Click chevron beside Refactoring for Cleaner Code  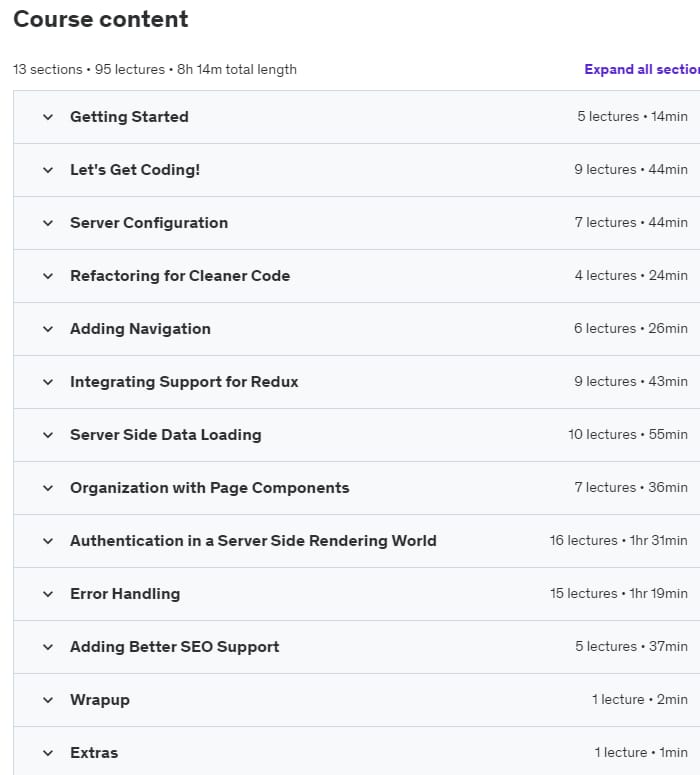coord(48,276)
